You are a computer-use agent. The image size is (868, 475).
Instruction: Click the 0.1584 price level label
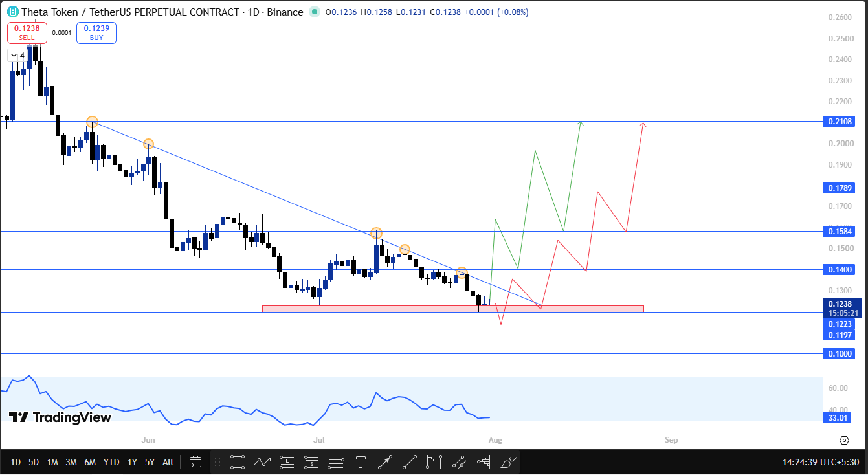(x=841, y=231)
